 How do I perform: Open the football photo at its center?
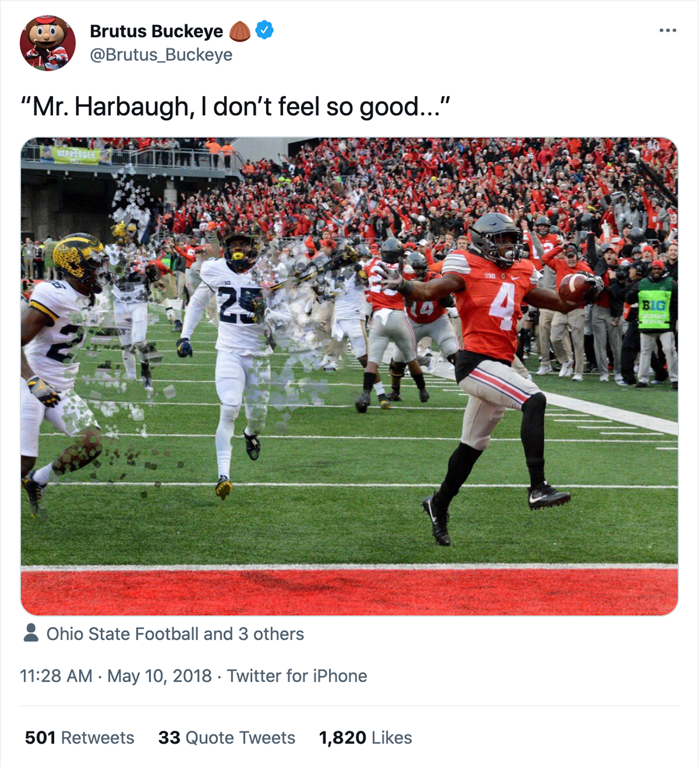[349, 376]
